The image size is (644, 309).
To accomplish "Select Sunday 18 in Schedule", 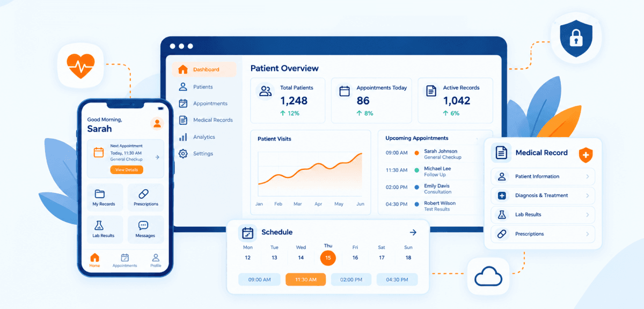I will pos(408,253).
